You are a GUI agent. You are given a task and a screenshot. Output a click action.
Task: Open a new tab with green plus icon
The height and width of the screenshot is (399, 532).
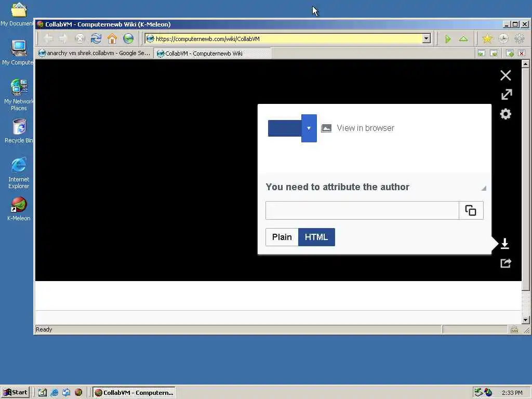pyautogui.click(x=510, y=53)
